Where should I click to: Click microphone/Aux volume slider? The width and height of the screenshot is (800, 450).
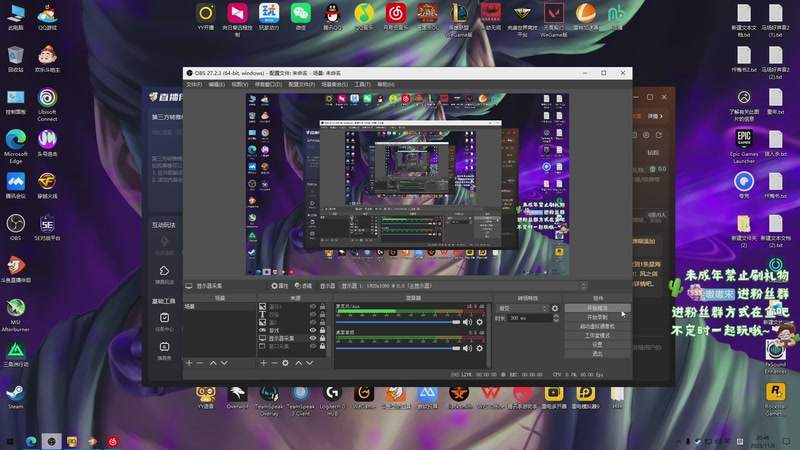pos(398,322)
